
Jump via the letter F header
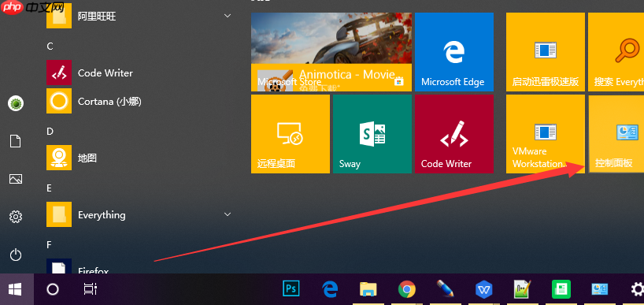coord(49,244)
